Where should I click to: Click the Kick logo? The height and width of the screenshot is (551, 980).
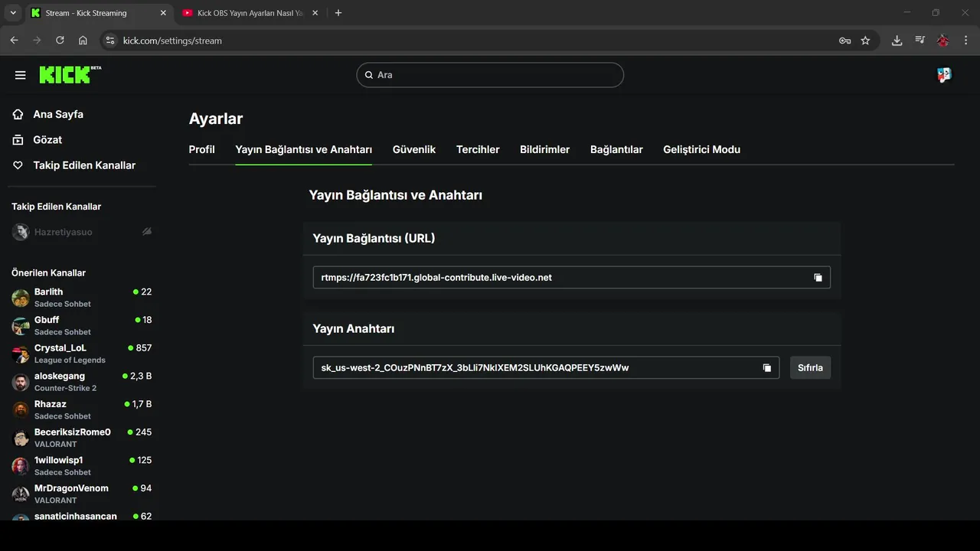click(70, 74)
